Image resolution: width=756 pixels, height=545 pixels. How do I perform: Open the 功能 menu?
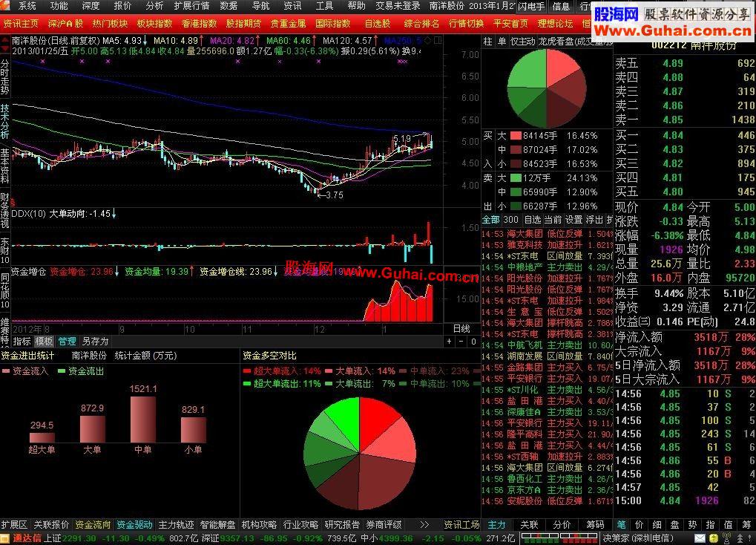[59, 6]
